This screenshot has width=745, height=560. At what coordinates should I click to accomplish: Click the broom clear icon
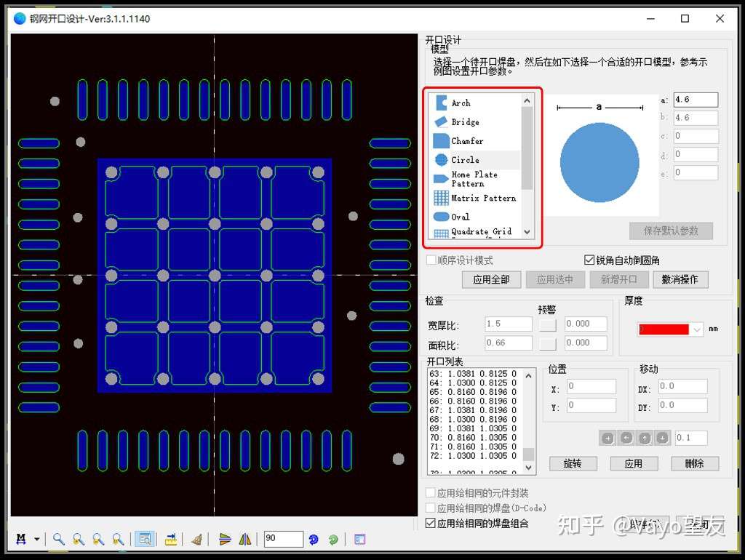[x=196, y=539]
